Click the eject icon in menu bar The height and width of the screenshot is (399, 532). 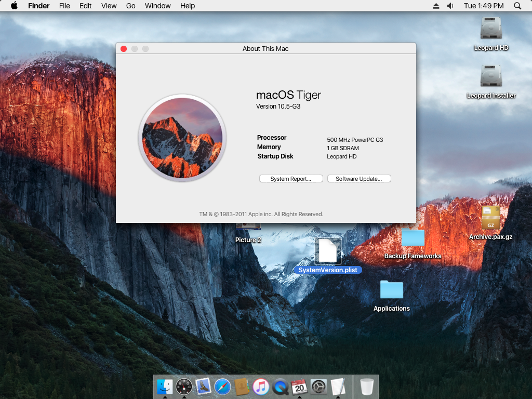coord(436,6)
